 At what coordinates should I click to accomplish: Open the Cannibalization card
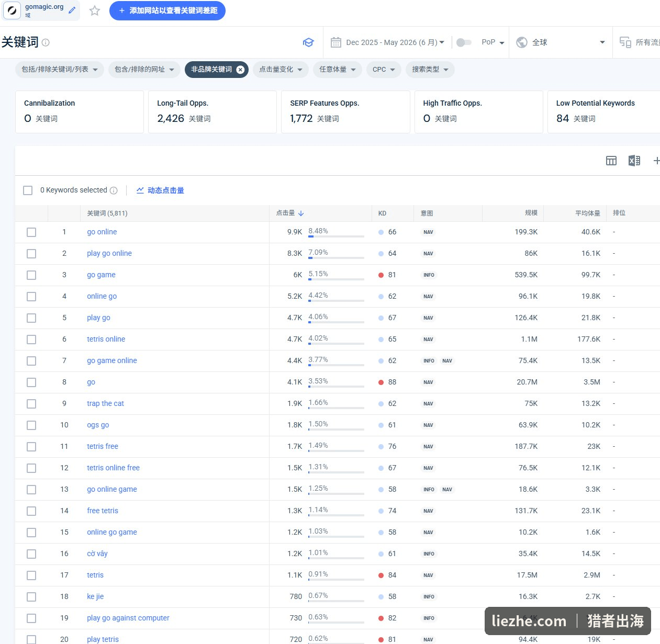click(x=80, y=112)
